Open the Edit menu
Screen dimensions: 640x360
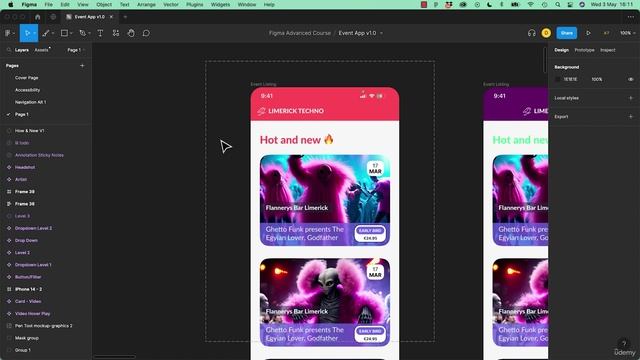click(65, 4)
